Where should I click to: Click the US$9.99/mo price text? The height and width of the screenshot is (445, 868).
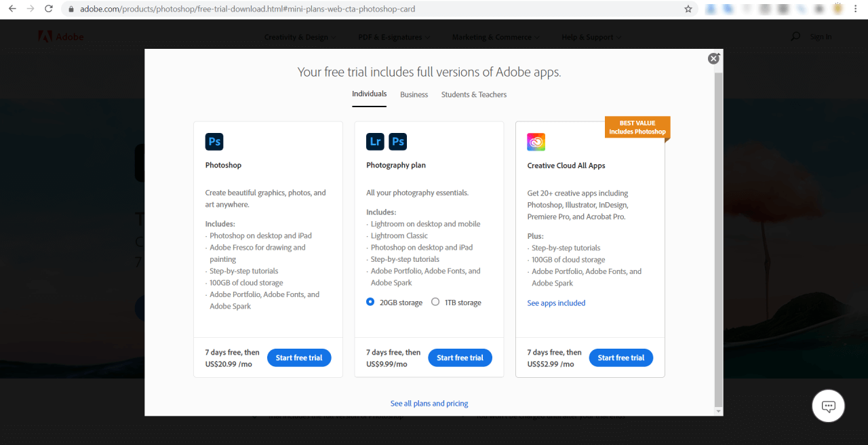pos(387,364)
